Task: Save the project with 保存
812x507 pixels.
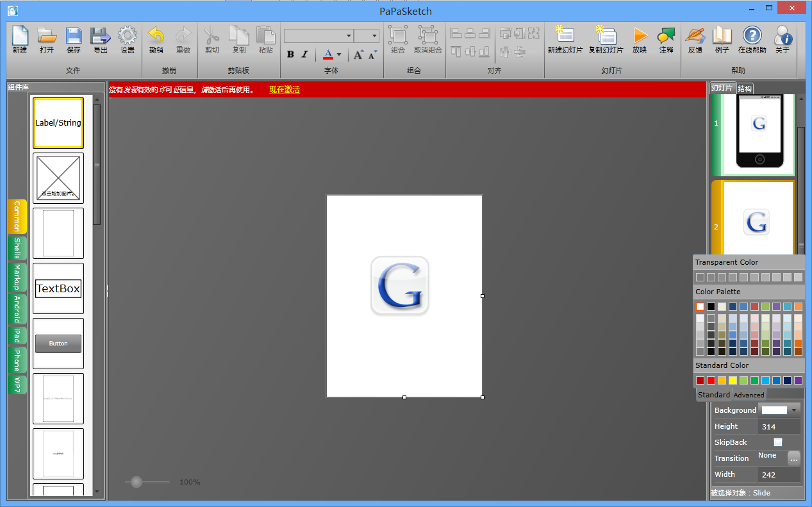Action: 74,40
